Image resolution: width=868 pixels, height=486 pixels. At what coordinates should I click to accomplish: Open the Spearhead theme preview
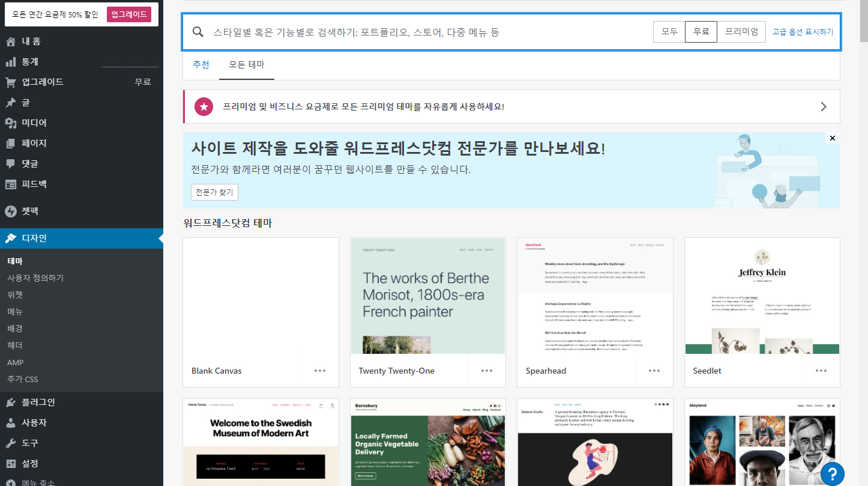595,296
